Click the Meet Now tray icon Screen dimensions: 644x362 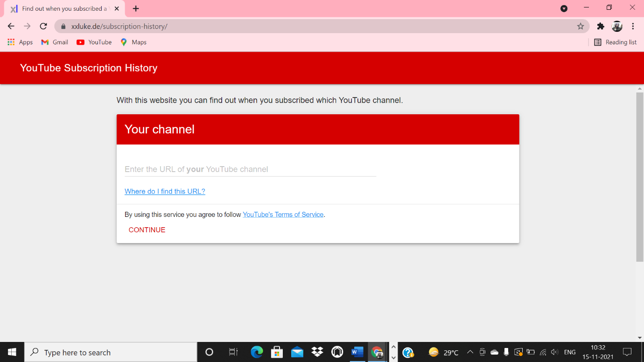(x=483, y=352)
